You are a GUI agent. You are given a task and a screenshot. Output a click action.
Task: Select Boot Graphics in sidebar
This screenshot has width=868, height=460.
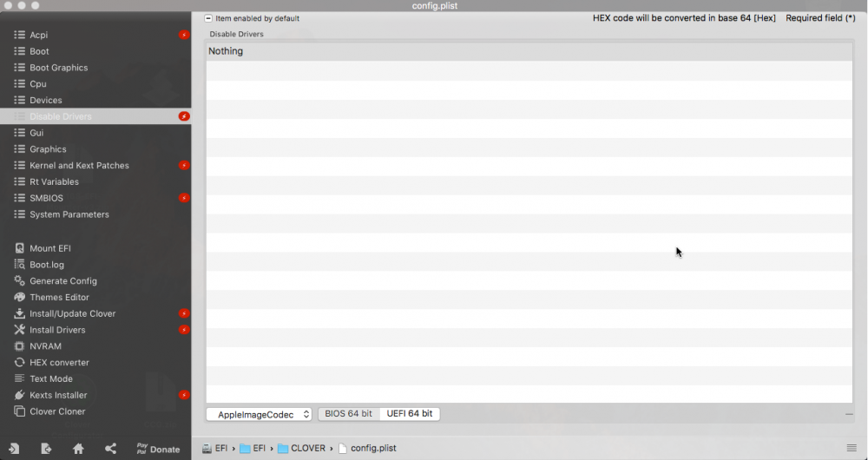coord(59,68)
